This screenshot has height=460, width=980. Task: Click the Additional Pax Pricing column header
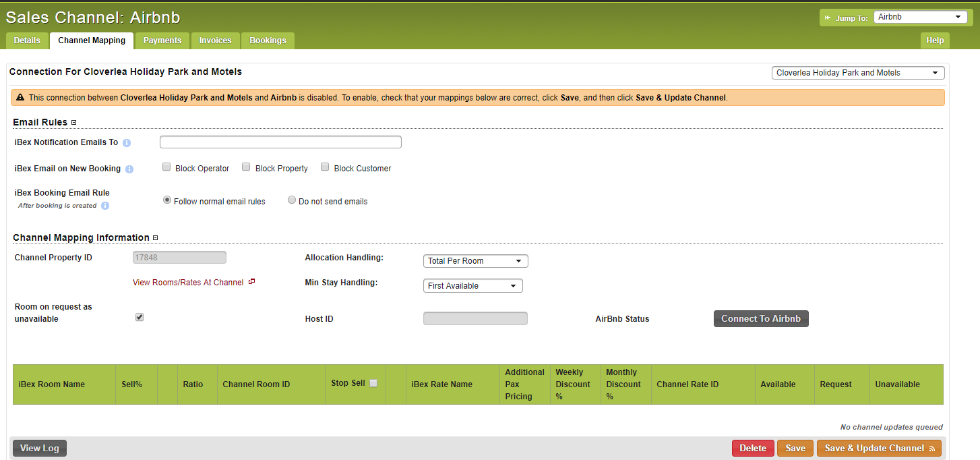pos(525,384)
